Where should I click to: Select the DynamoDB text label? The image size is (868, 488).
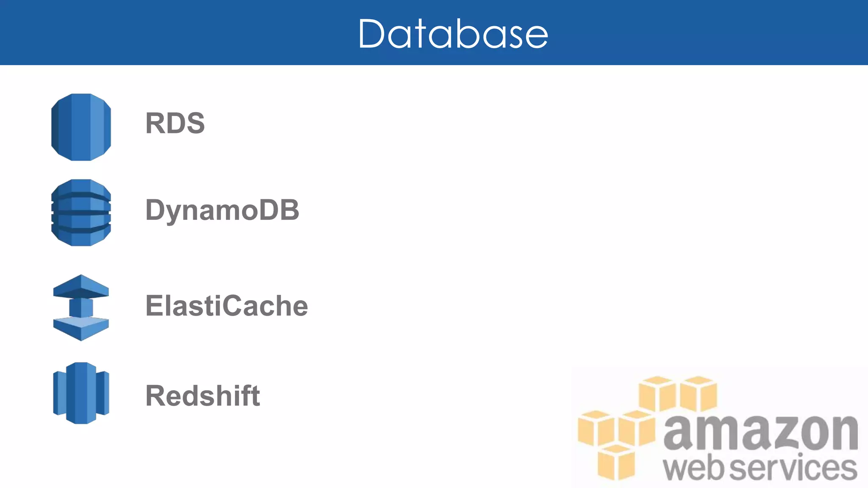click(222, 210)
